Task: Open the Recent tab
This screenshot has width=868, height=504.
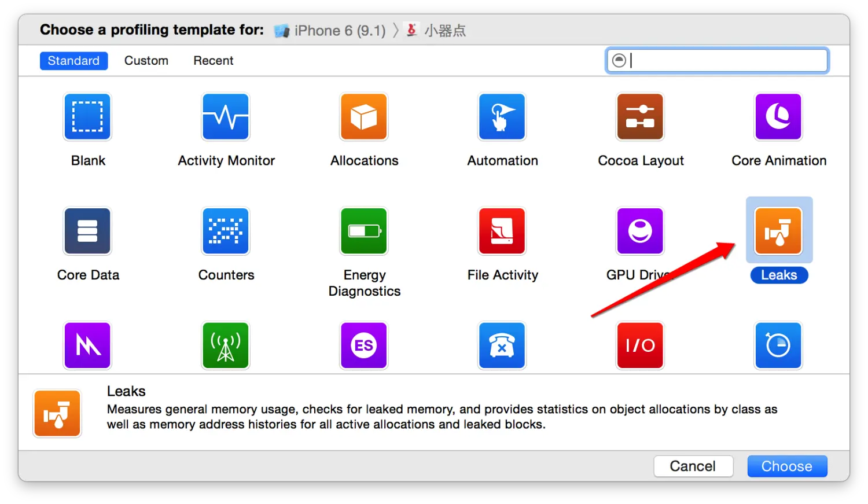Action: point(214,61)
